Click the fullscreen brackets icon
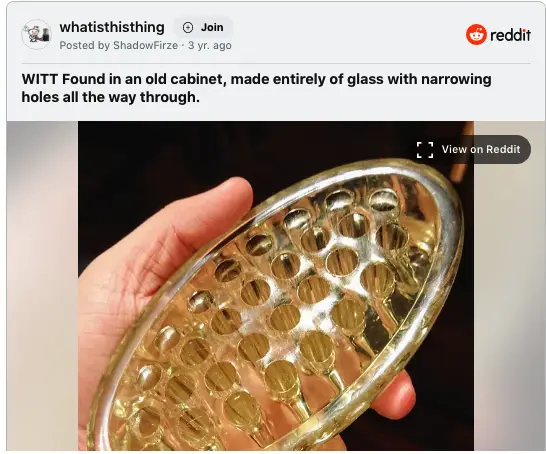The width and height of the screenshot is (546, 454). coord(425,150)
